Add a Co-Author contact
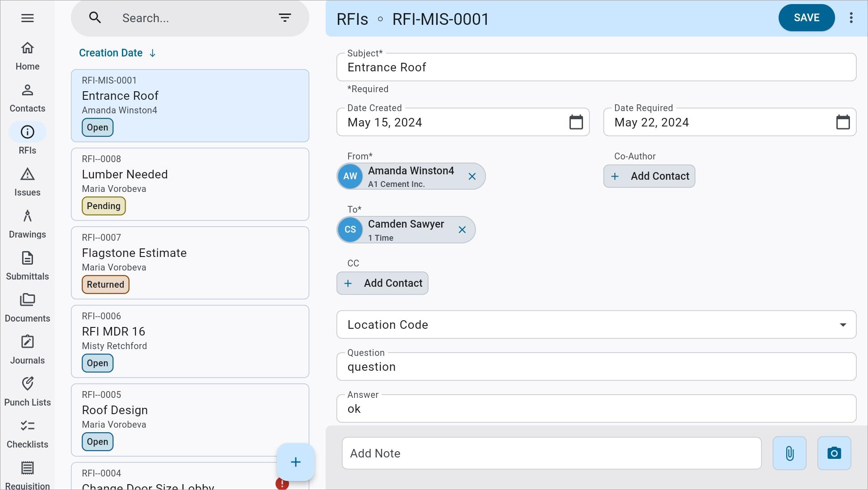The width and height of the screenshot is (868, 490). click(x=649, y=176)
